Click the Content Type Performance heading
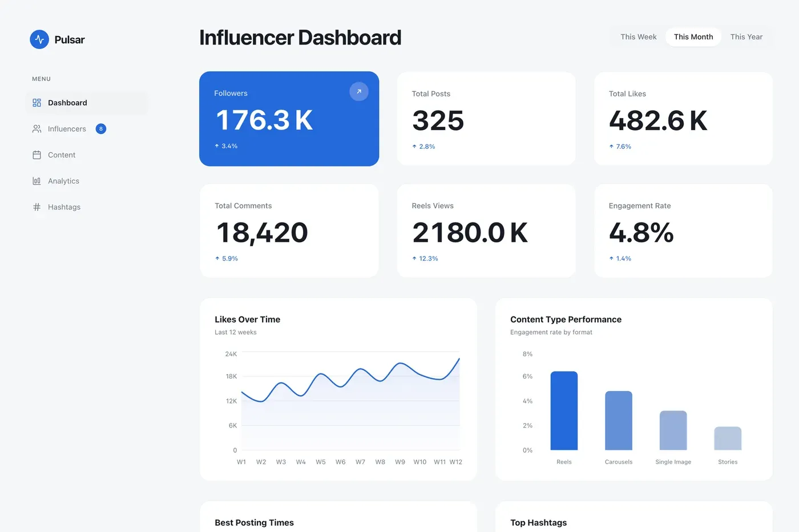This screenshot has height=532, width=799. pyautogui.click(x=566, y=319)
